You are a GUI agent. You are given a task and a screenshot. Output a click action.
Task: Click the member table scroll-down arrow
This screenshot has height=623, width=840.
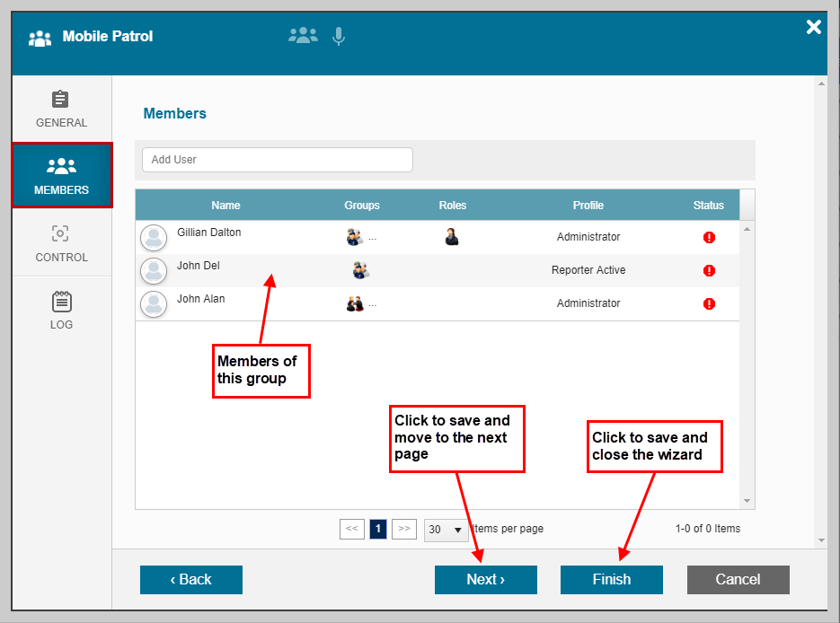pos(747,501)
